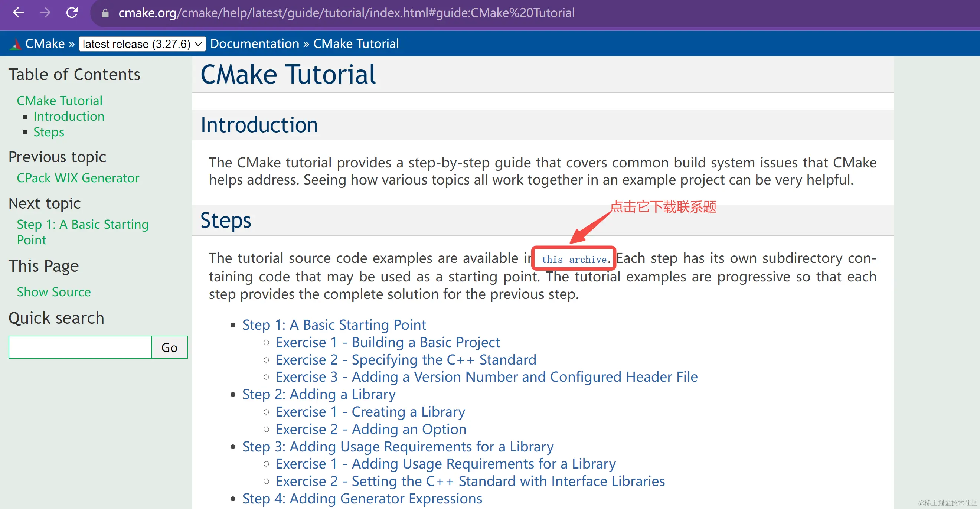
Task: Click the browser forward arrow
Action: pyautogui.click(x=45, y=13)
